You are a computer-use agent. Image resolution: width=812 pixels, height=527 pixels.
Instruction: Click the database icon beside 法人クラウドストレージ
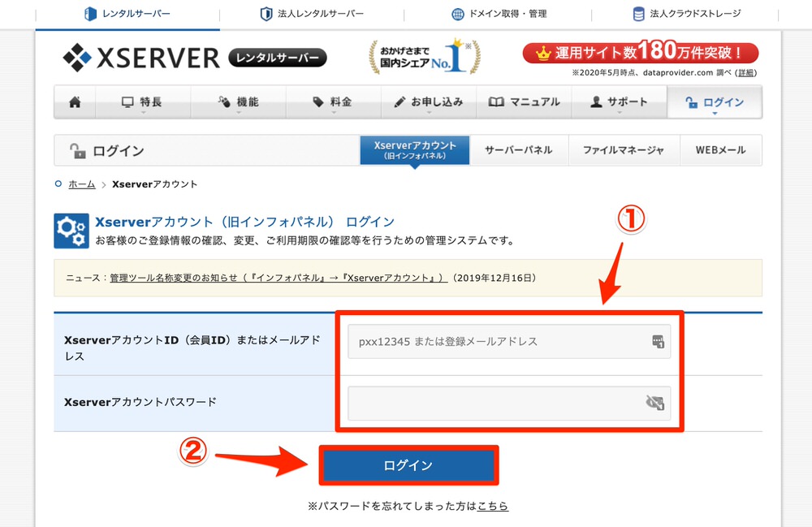[x=639, y=14]
